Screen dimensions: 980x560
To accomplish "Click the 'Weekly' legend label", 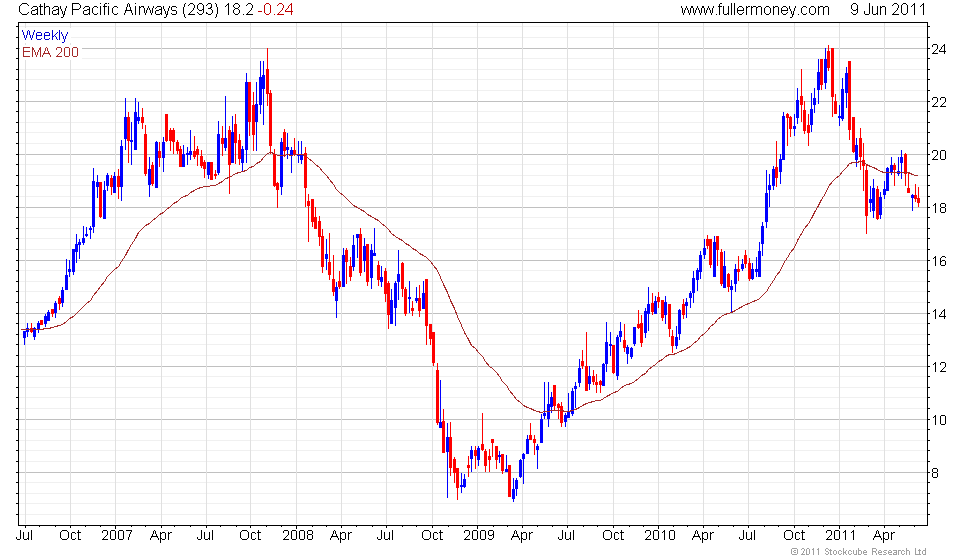I will [x=44, y=36].
